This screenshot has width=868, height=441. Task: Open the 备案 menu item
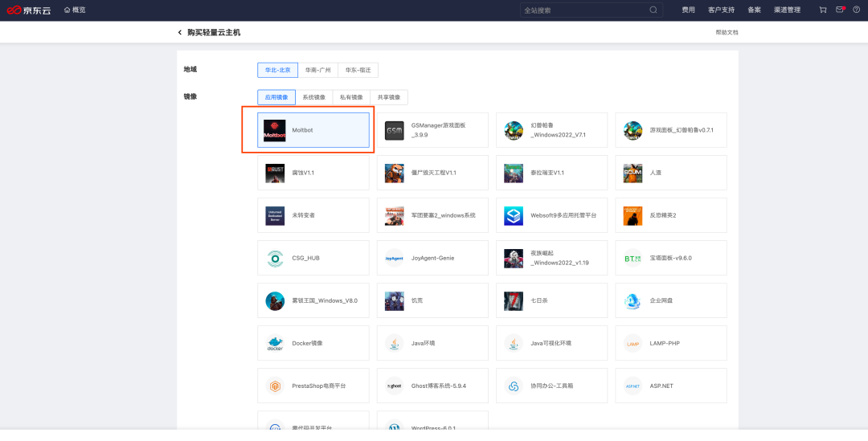tap(754, 10)
